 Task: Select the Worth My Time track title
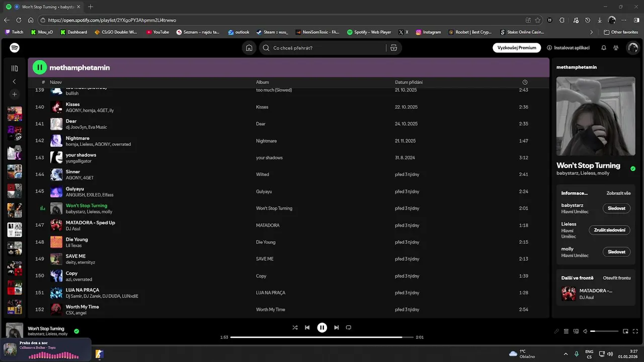click(82, 307)
